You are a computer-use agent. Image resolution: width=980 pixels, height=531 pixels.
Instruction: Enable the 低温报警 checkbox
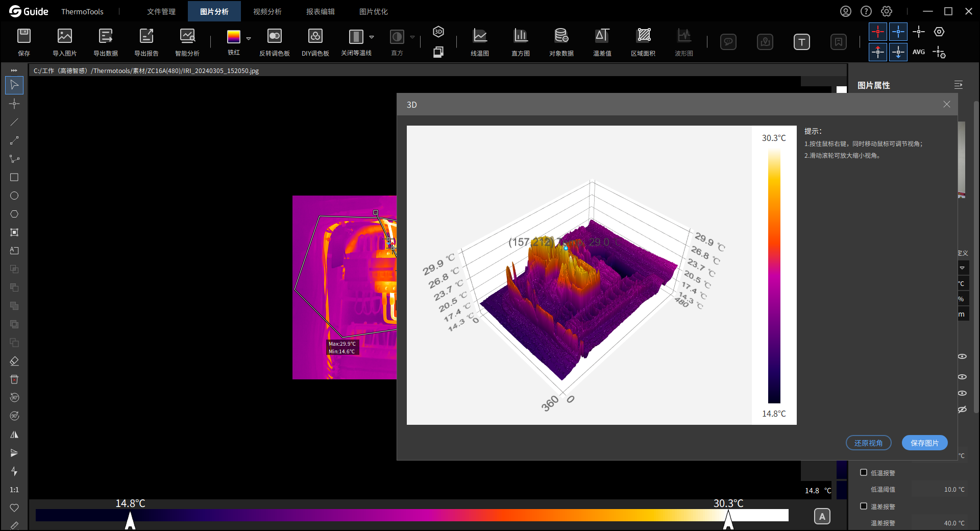(x=864, y=472)
